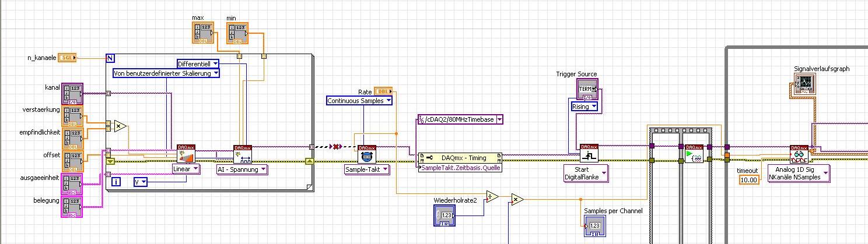Screen dimensions: 868x244
Task: Select the DAQmx Timing VI above Sample-Takt
Action: 367,154
